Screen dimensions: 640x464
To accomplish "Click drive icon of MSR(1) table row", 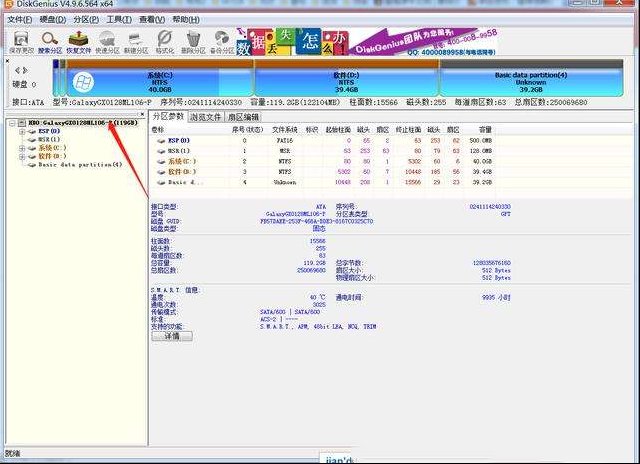I will [x=161, y=151].
